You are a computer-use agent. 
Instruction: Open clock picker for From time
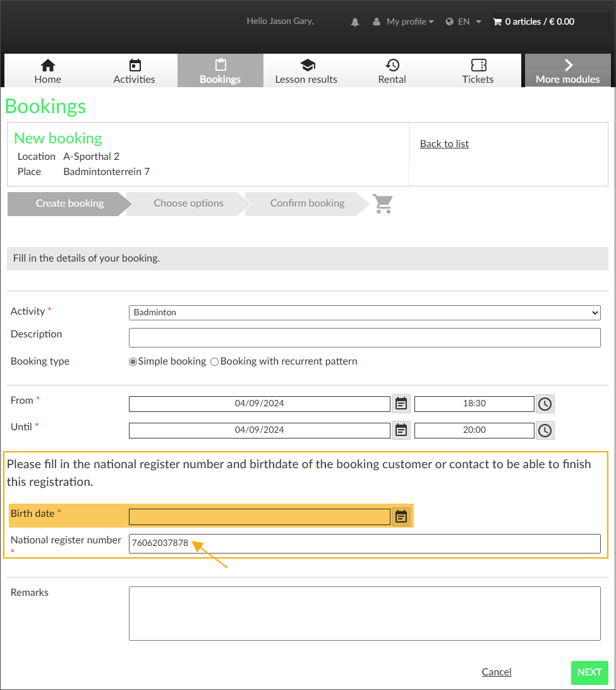545,404
